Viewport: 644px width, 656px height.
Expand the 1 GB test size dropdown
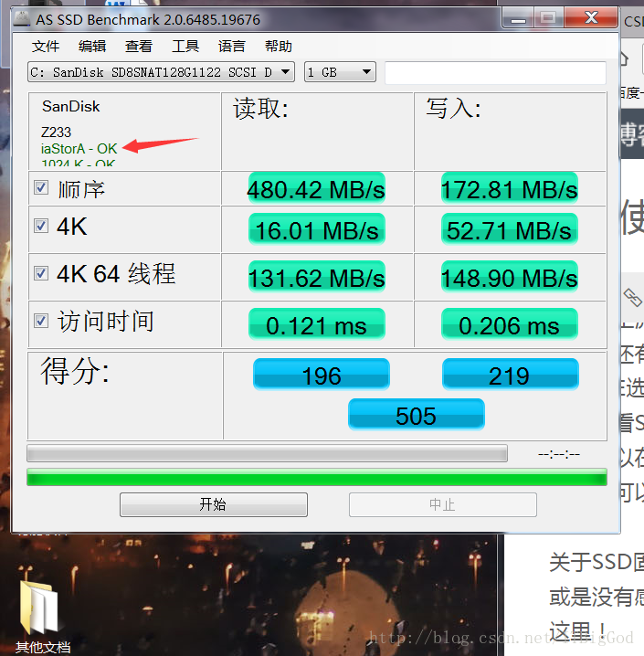coord(340,72)
